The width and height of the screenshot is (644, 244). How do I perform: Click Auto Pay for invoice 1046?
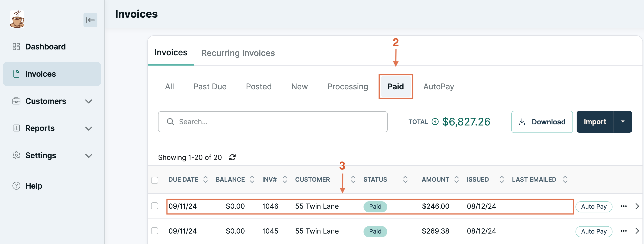(594, 207)
